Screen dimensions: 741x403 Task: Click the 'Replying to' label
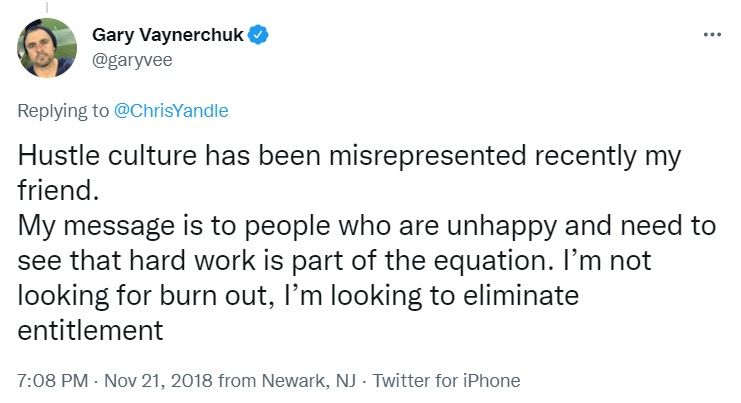63,111
